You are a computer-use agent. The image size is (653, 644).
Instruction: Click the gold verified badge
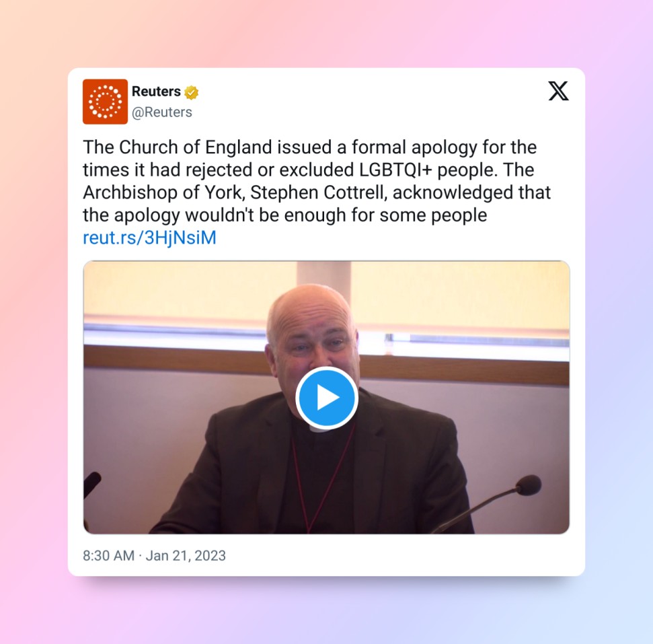coord(191,92)
